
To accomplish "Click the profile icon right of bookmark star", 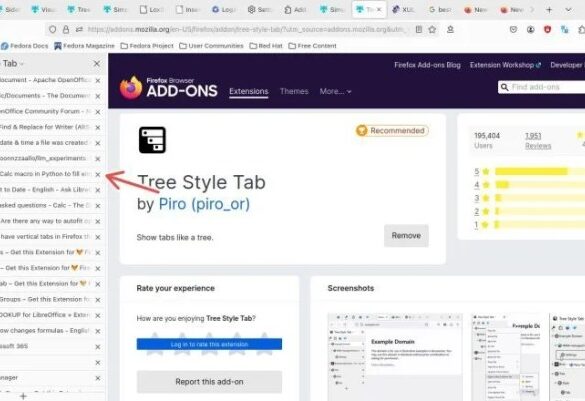I will (450, 29).
